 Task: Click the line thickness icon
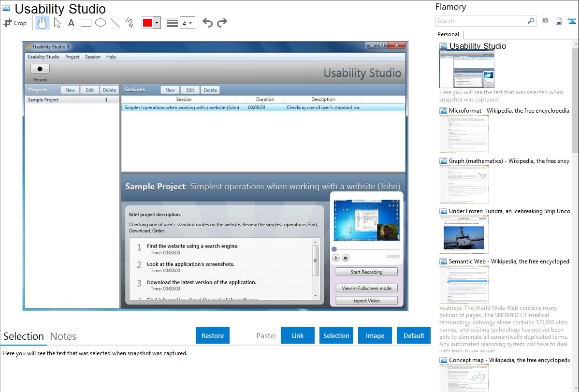point(173,23)
